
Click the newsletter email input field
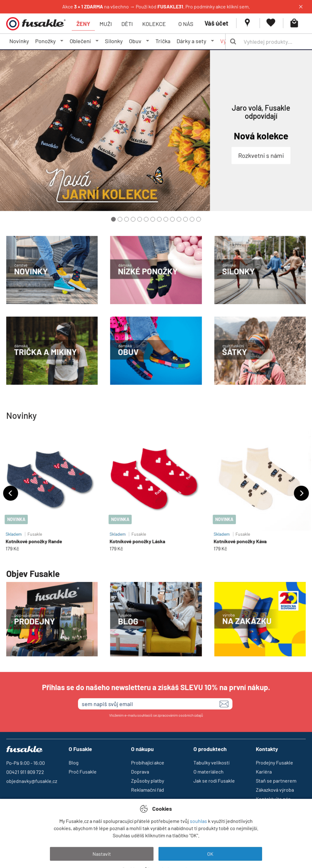149,704
